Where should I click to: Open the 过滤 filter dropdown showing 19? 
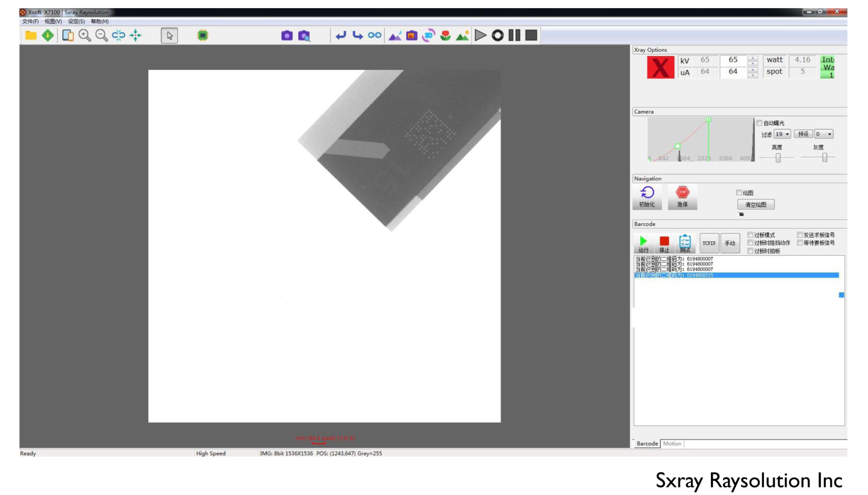pos(782,134)
